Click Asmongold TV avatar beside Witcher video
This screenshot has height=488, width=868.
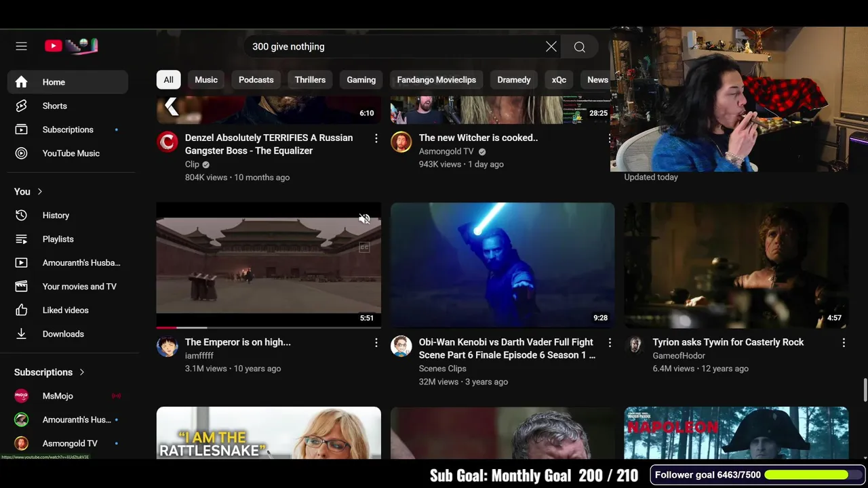[x=401, y=142]
